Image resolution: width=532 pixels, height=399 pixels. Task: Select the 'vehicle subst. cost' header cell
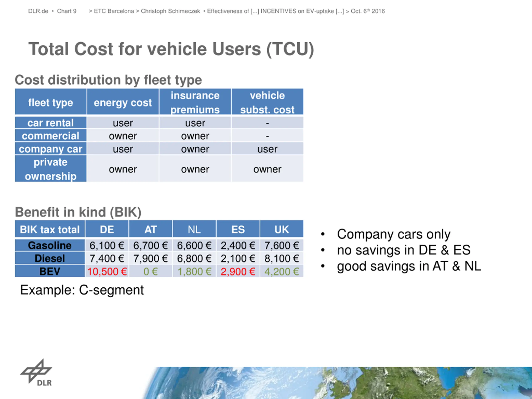(x=267, y=102)
